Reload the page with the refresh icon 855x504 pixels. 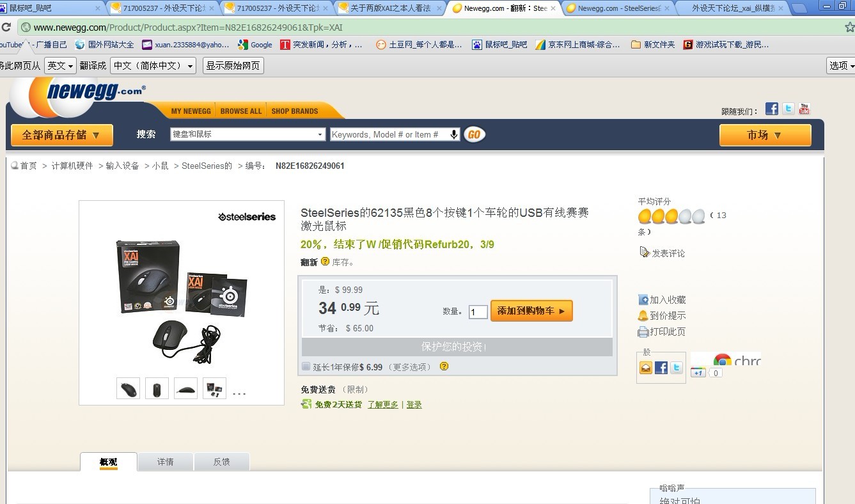click(x=6, y=28)
